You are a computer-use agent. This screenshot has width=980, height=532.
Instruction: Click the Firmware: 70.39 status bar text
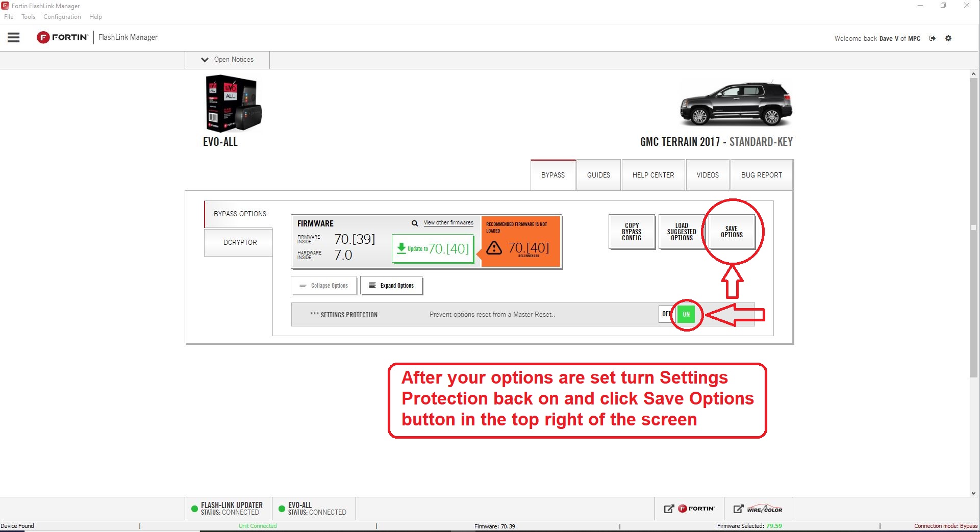(494, 526)
